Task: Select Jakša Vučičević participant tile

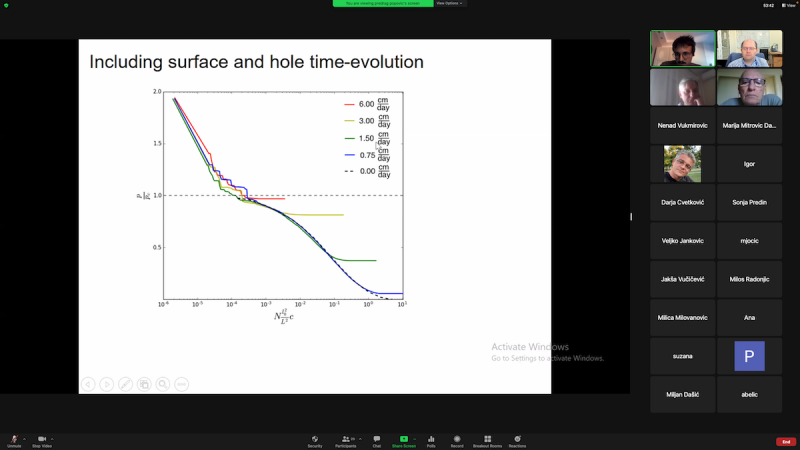Action: 683,279
